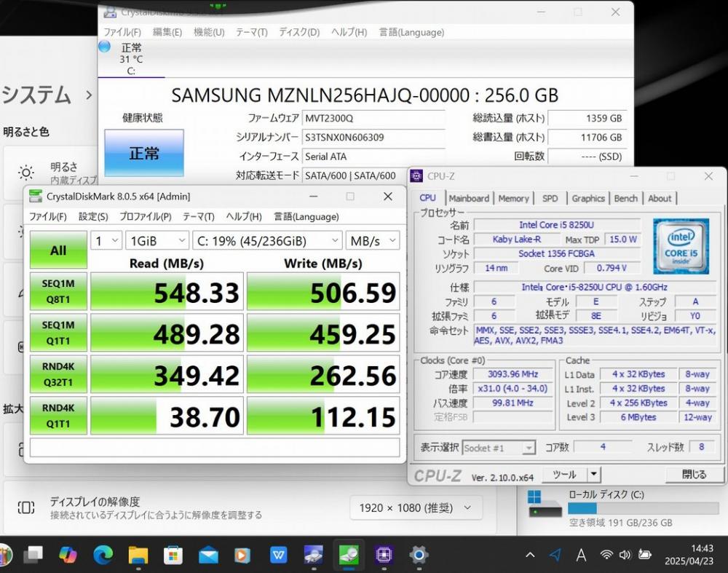Click the Intel Core i5 logo in CPU-Z
Image resolution: width=728 pixels, height=573 pixels.
coord(681,247)
